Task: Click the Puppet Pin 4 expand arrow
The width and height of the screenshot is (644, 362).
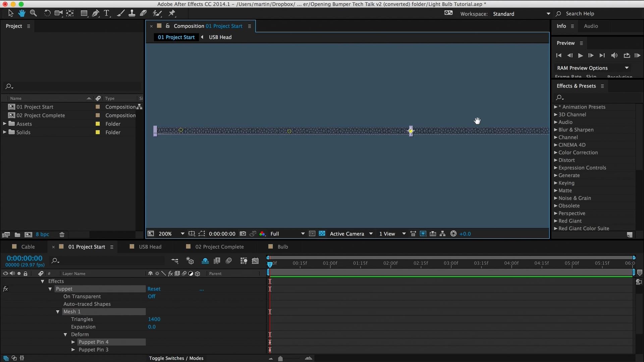Action: 72,342
